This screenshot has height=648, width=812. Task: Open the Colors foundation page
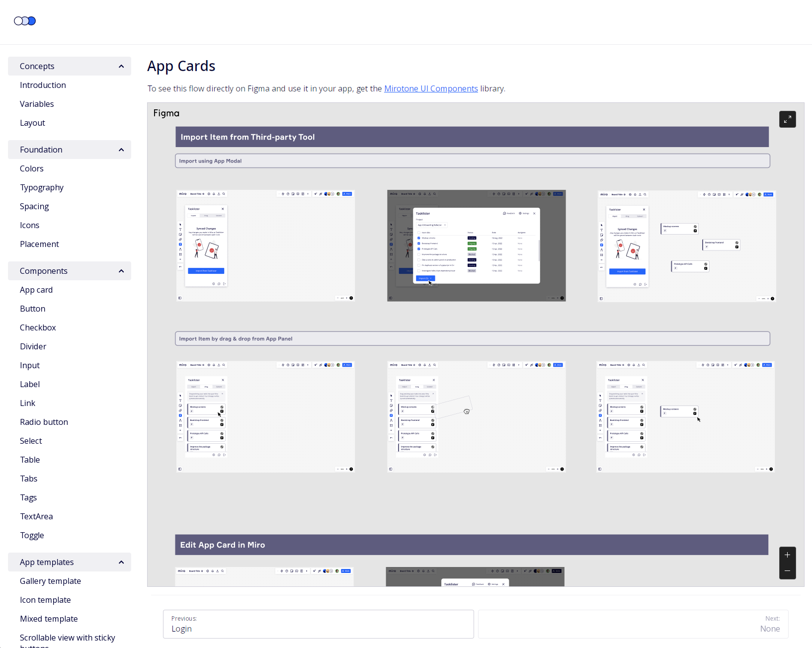(32, 168)
